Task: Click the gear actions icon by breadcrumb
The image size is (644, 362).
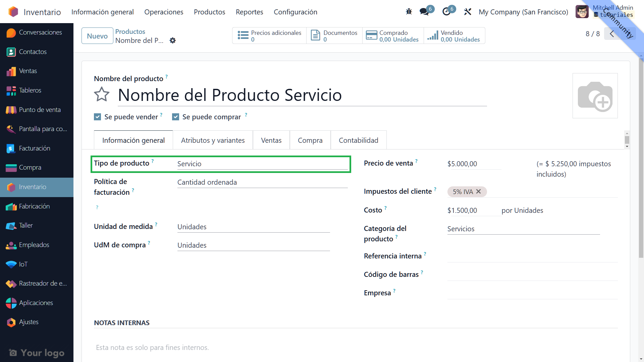Action: [x=173, y=41]
